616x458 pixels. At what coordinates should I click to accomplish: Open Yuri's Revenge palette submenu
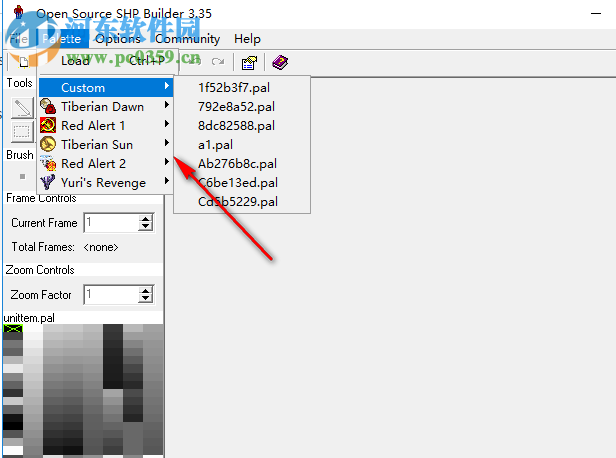(106, 183)
